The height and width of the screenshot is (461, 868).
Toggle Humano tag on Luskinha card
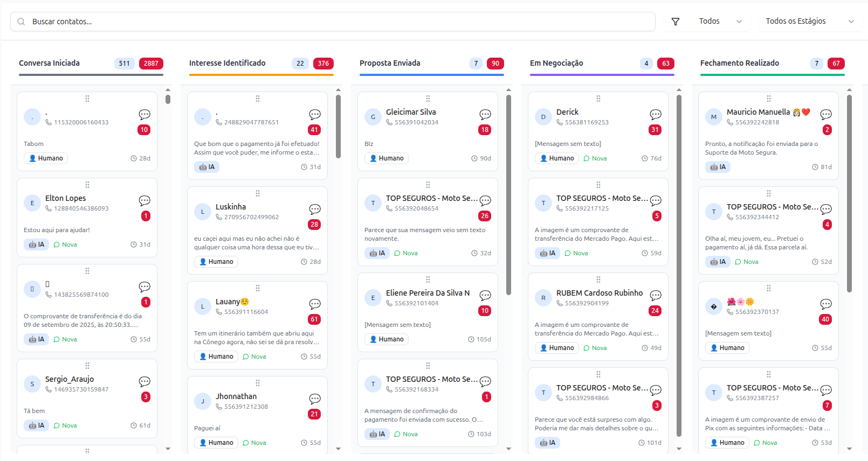216,262
